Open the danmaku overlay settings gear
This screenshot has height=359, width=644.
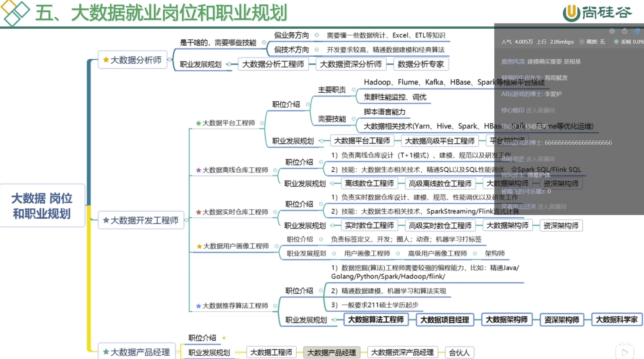(x=612, y=31)
